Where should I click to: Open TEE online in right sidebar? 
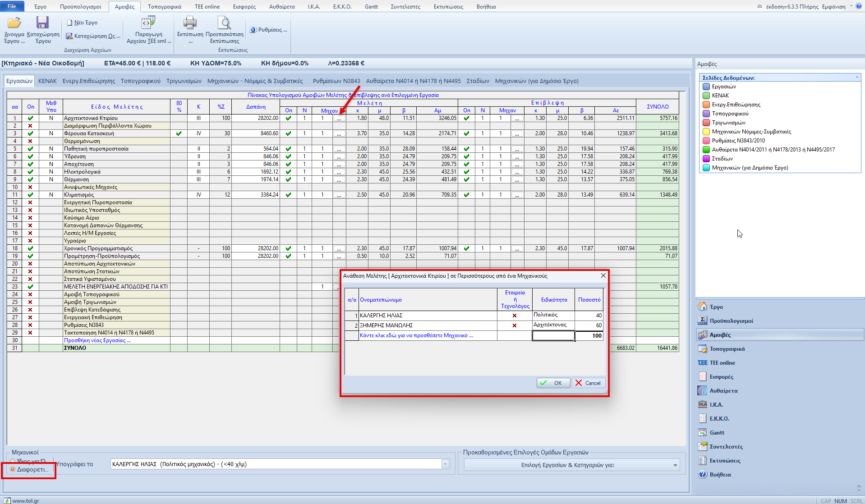722,363
